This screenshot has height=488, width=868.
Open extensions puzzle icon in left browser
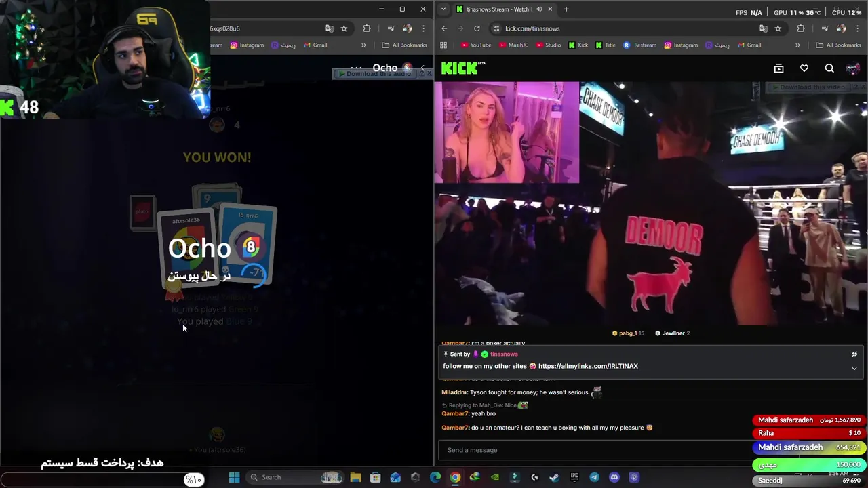coord(367,28)
